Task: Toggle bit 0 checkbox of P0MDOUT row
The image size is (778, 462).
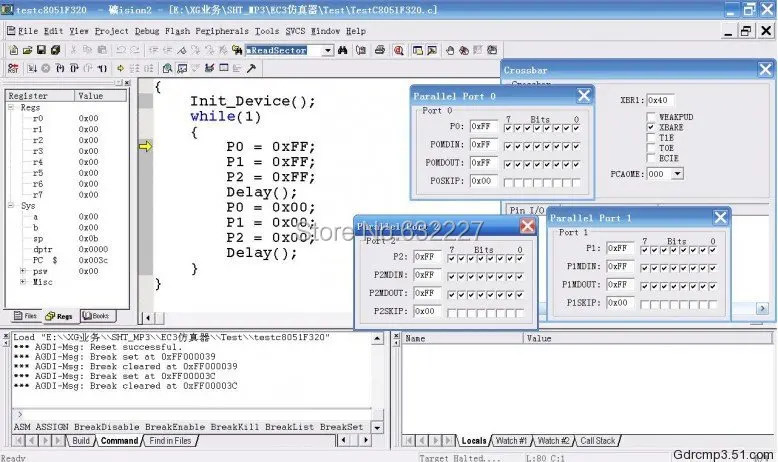Action: [576, 164]
